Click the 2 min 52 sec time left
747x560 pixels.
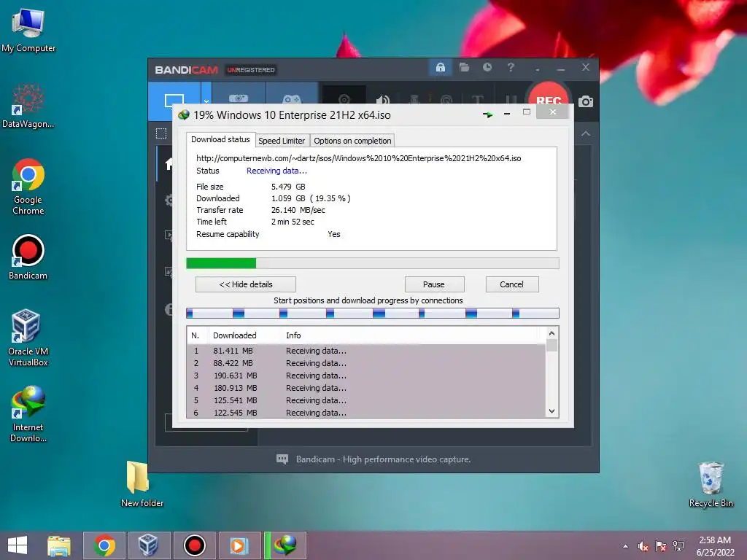click(293, 222)
